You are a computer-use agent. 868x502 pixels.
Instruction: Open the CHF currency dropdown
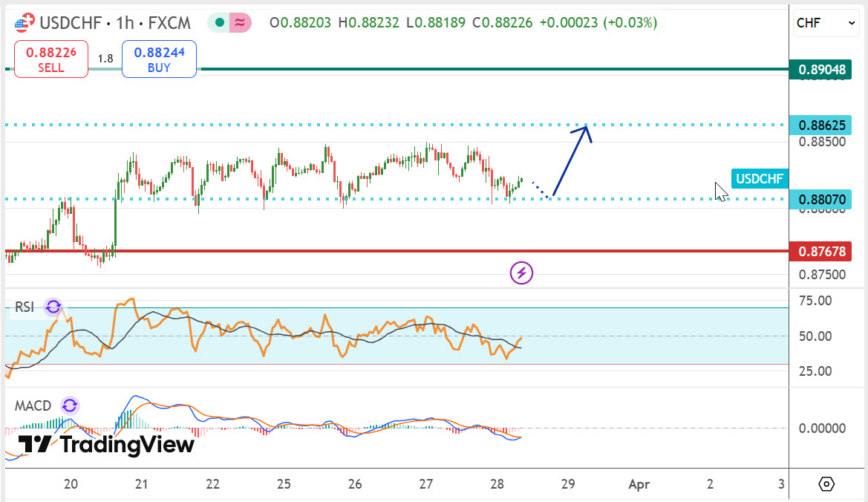pos(826,23)
